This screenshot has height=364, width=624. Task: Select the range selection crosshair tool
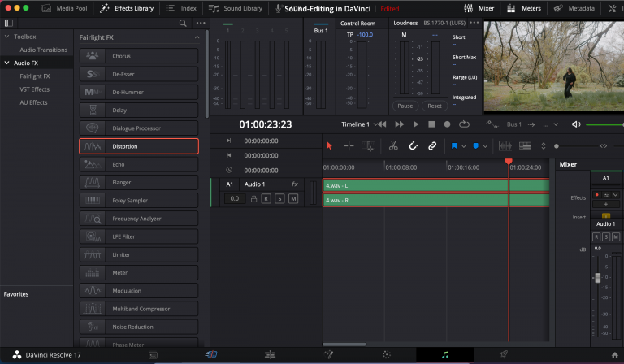pos(349,146)
